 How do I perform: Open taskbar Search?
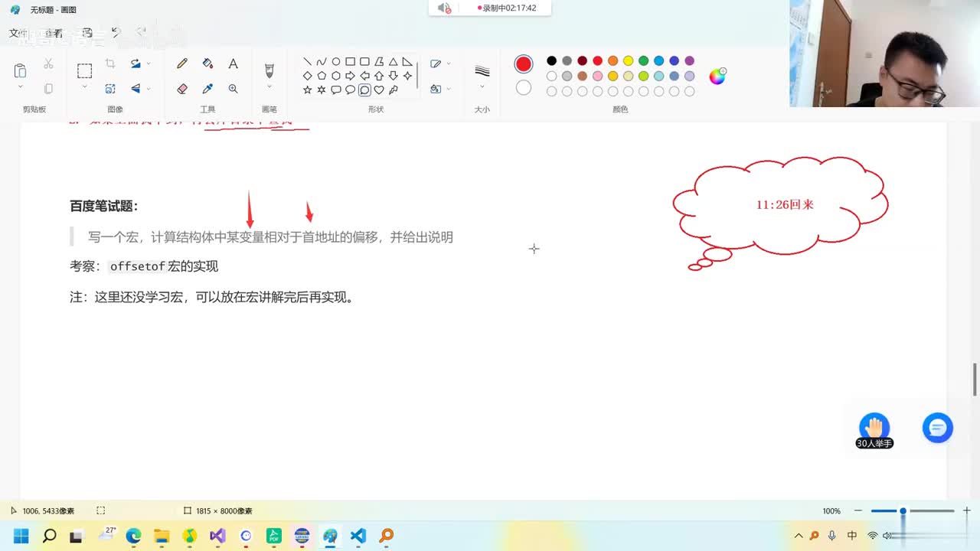[49, 536]
